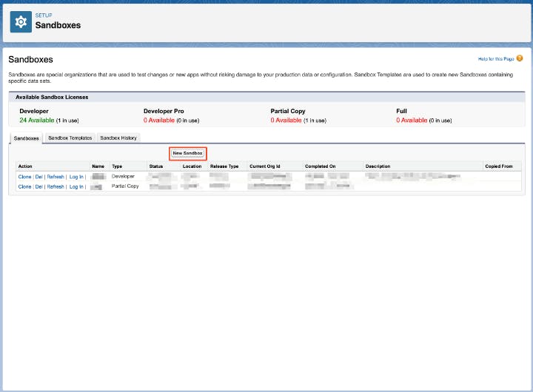This screenshot has height=392, width=533.
Task: Click the Location column header
Action: click(x=192, y=166)
